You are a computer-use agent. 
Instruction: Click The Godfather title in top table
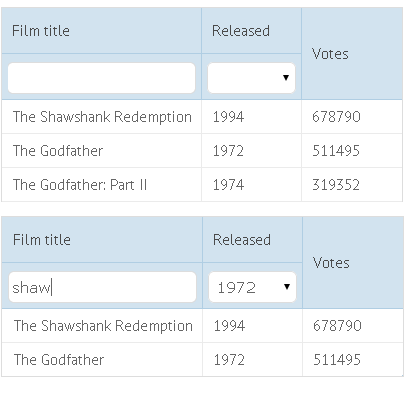(58, 151)
